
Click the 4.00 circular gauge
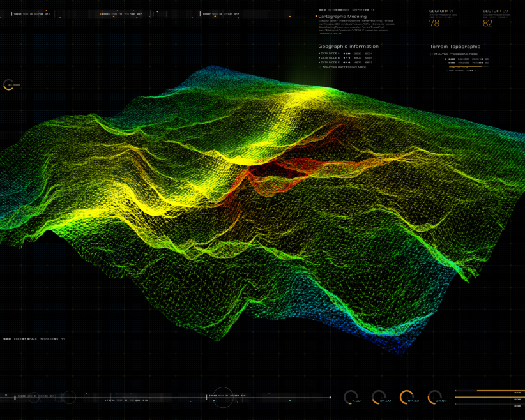pos(351,397)
